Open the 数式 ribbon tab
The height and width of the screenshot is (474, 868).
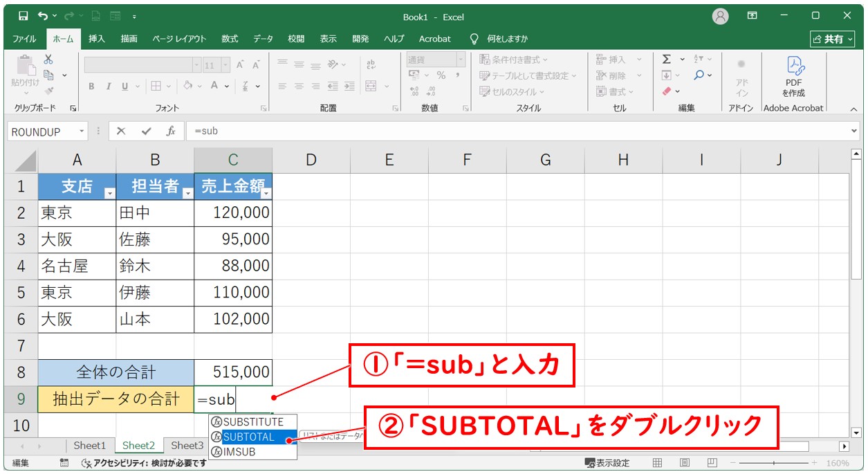click(x=230, y=39)
